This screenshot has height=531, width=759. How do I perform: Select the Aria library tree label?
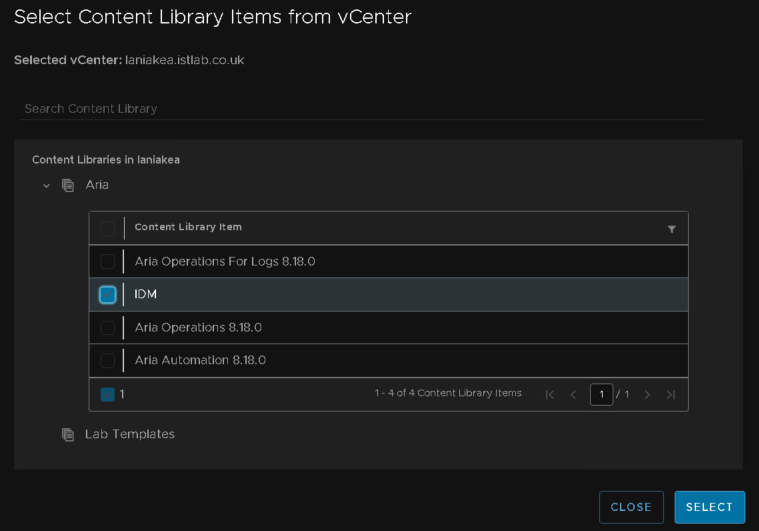click(97, 185)
